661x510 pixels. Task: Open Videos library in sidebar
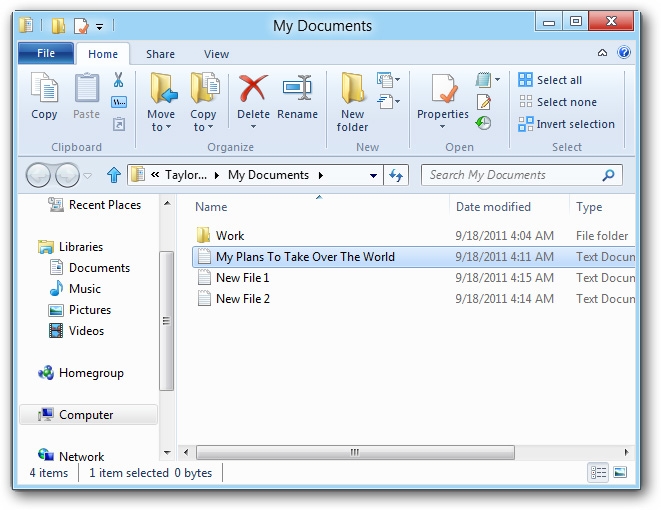[x=76, y=331]
